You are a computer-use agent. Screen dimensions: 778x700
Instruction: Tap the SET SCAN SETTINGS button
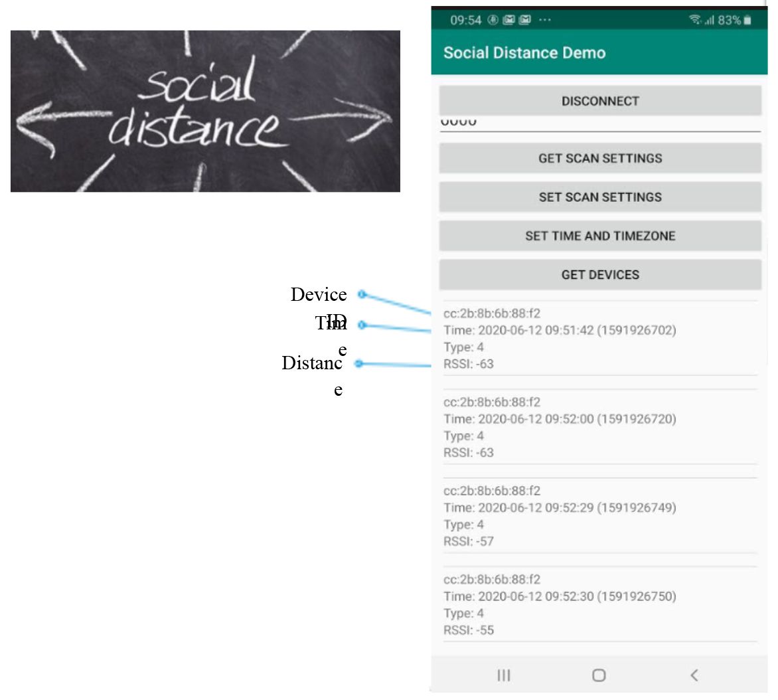pyautogui.click(x=599, y=197)
